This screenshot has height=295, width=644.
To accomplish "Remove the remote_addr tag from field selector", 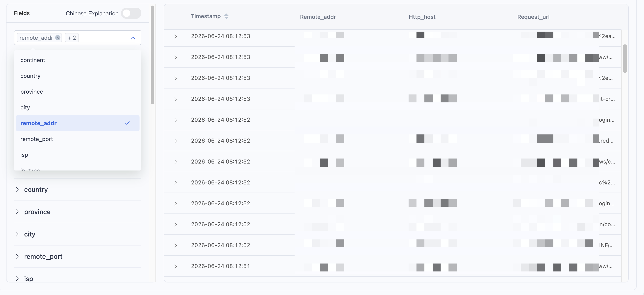I will click(58, 38).
